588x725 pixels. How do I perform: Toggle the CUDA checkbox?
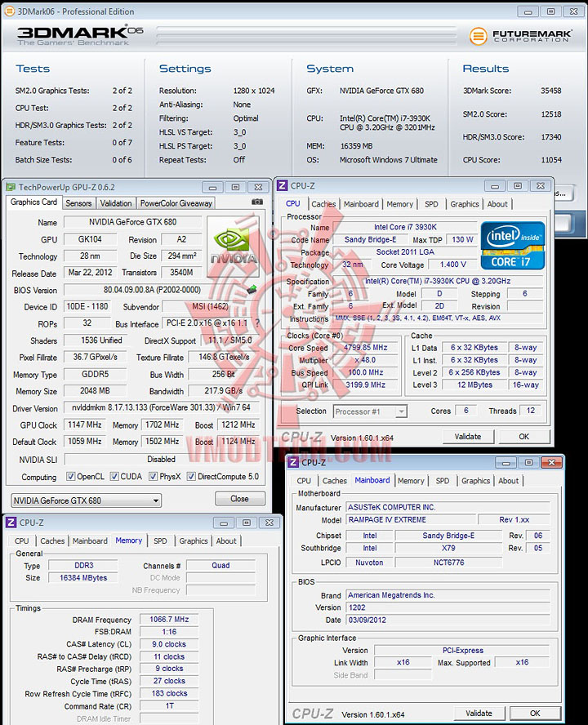click(x=114, y=476)
